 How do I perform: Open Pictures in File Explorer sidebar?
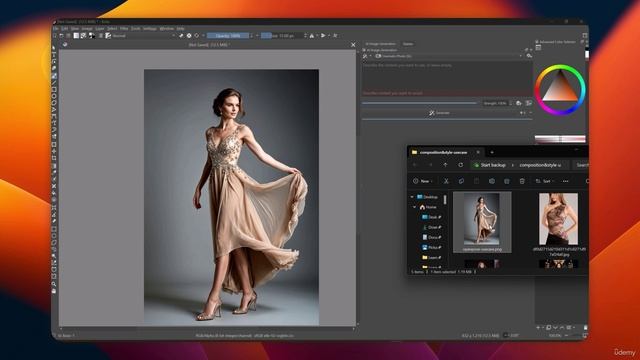[x=431, y=247]
